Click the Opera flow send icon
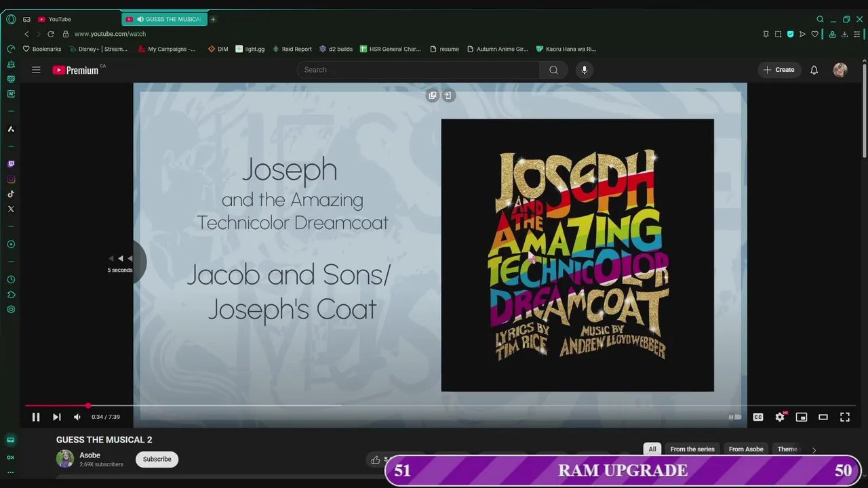868x488 pixels. pyautogui.click(x=802, y=34)
